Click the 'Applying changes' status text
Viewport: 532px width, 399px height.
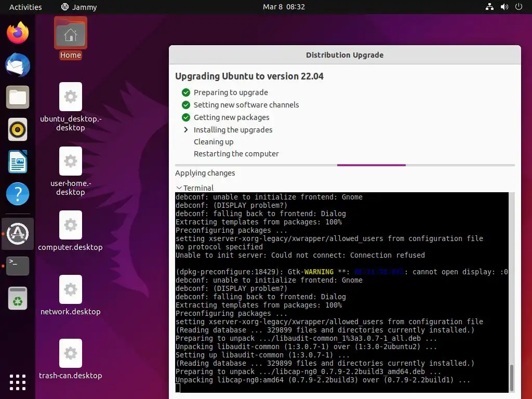click(x=205, y=173)
